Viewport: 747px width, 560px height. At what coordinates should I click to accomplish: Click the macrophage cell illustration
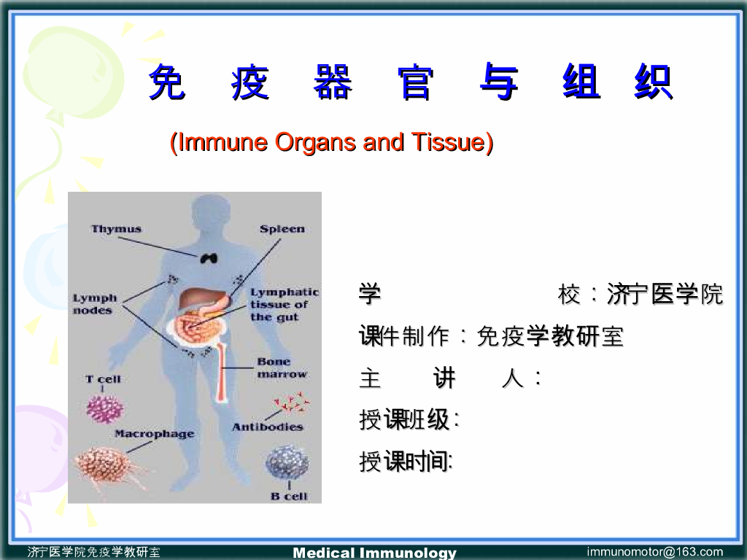[x=106, y=467]
